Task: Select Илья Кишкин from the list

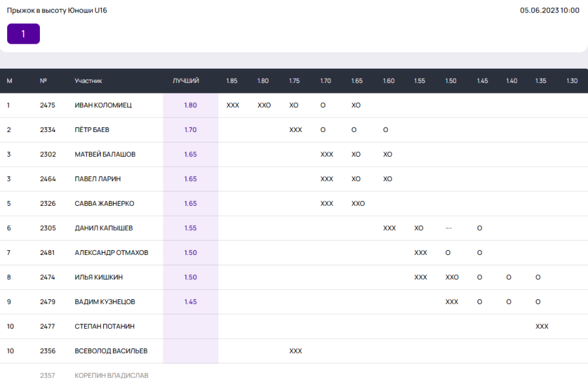Action: (x=99, y=277)
